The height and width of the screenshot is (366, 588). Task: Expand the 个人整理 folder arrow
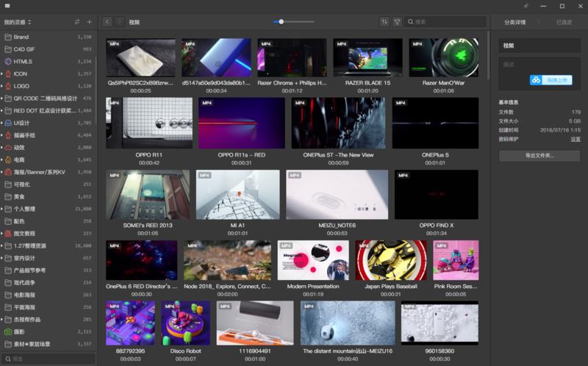click(2, 209)
